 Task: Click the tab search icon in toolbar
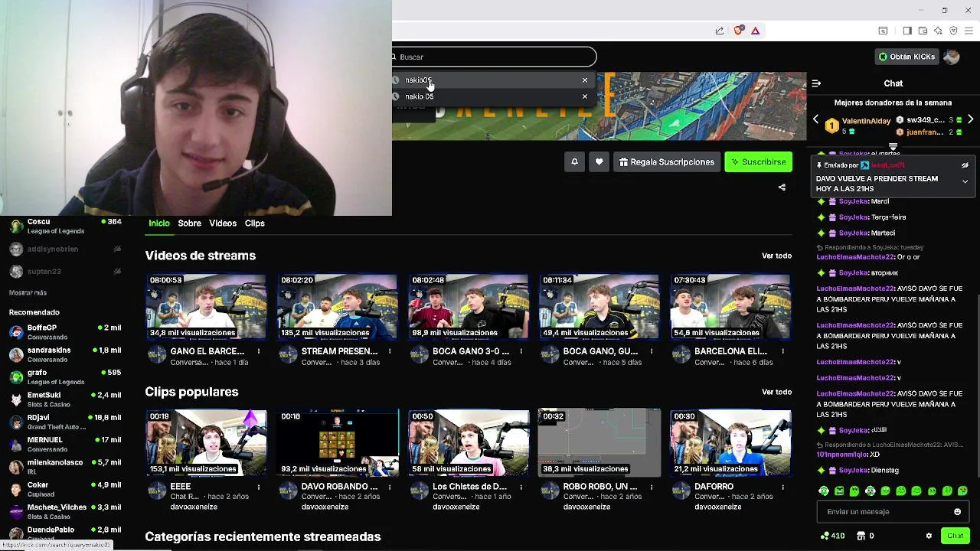[x=883, y=31]
